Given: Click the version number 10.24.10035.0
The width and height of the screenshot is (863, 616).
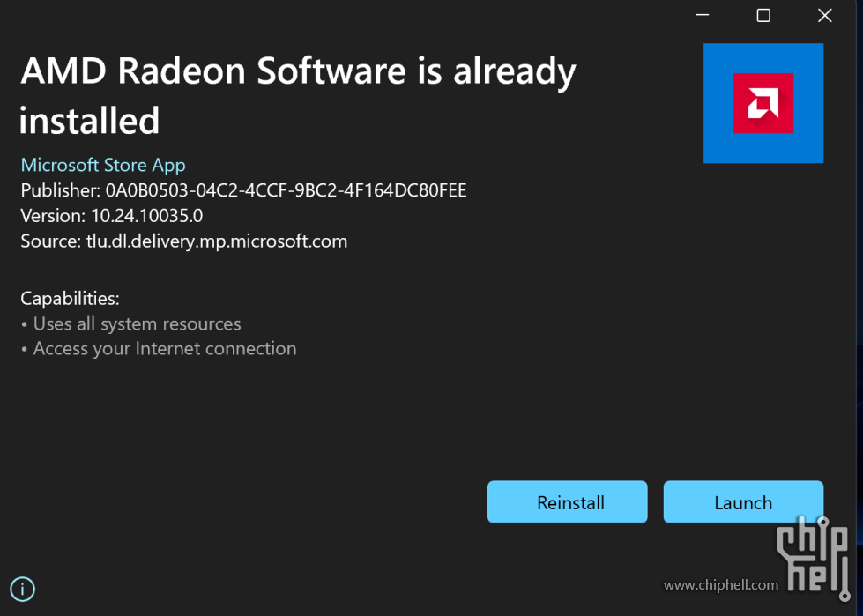Looking at the screenshot, I should [146, 216].
